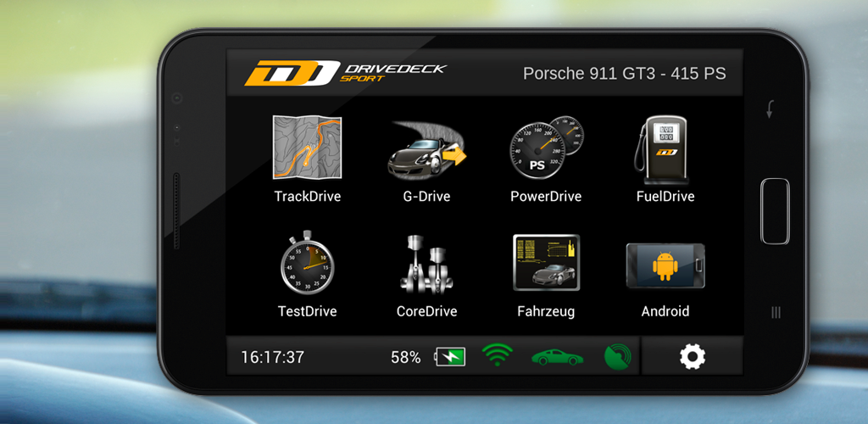Screen dimensions: 868x424
Task: Tap the phone's menu soft key
Action: [776, 313]
